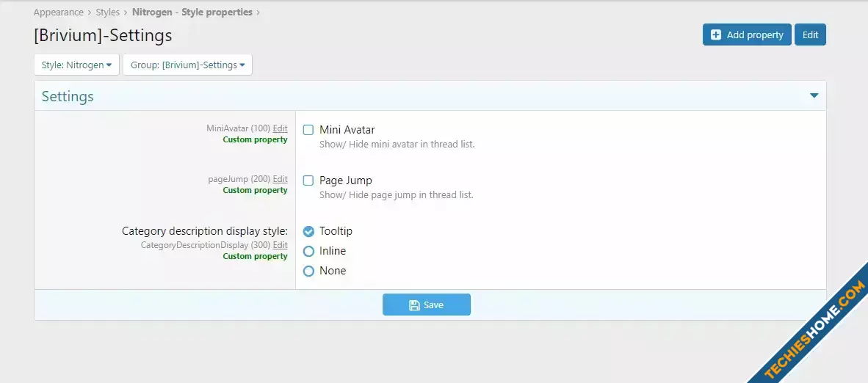Screen dimensions: 868x383
Task: Open Nitrogen - Style properties breadcrumb
Action: click(x=192, y=12)
